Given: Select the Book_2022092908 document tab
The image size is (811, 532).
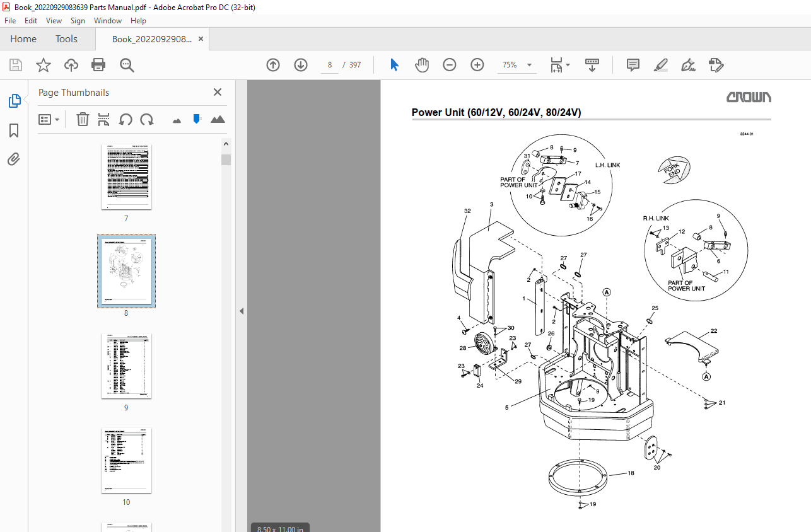Looking at the screenshot, I should (151, 39).
